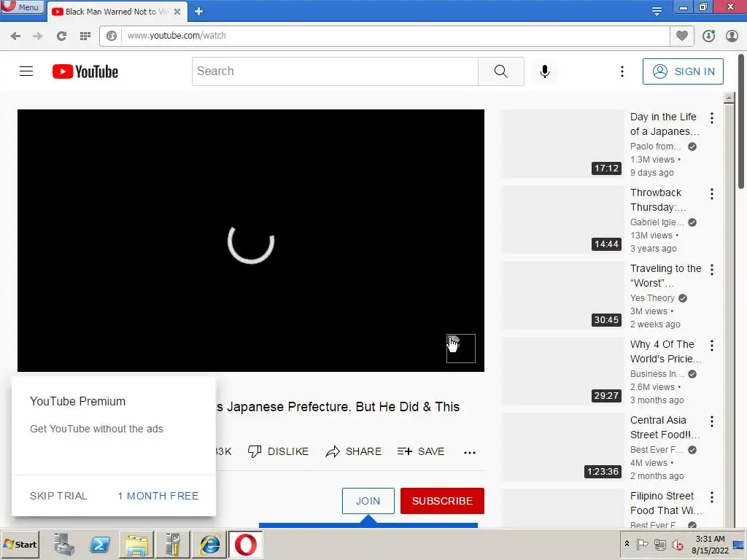Open the Windows Start menu
Viewport: 747px width, 560px height.
click(x=20, y=544)
